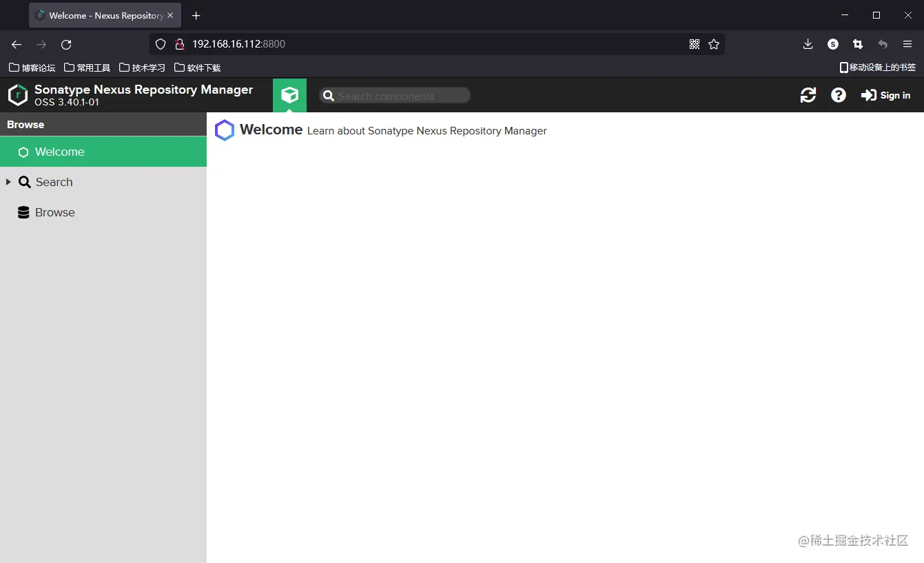Maximize the browser window

click(876, 15)
